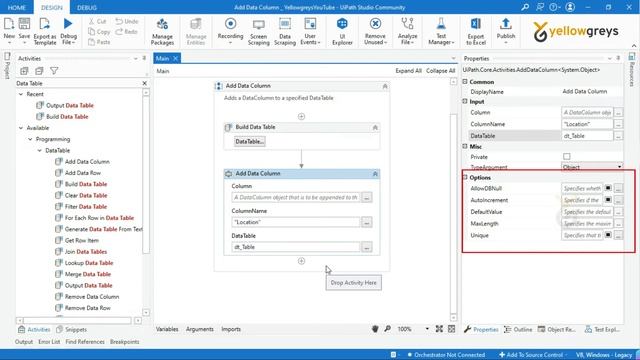Click the ColumnName "Location" input in activity
640x360 pixels.
point(296,222)
